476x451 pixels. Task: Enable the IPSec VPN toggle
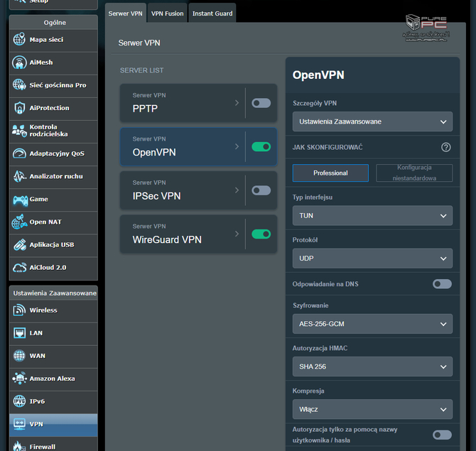(x=261, y=190)
